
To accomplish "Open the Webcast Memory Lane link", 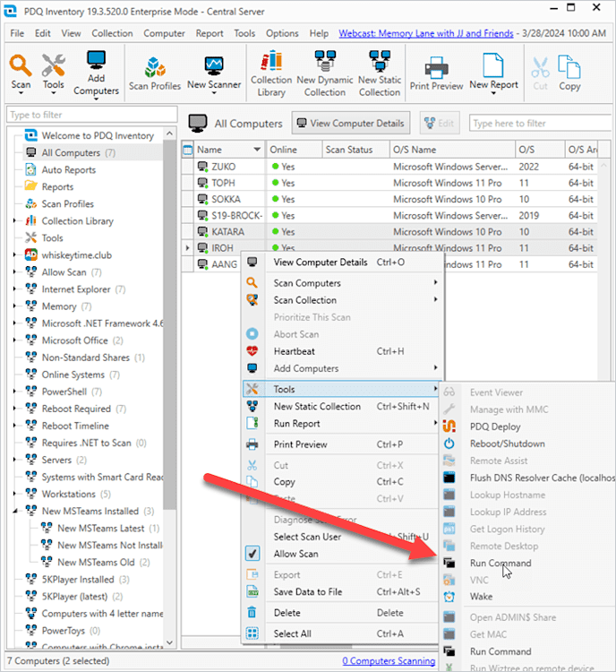I will tap(426, 33).
